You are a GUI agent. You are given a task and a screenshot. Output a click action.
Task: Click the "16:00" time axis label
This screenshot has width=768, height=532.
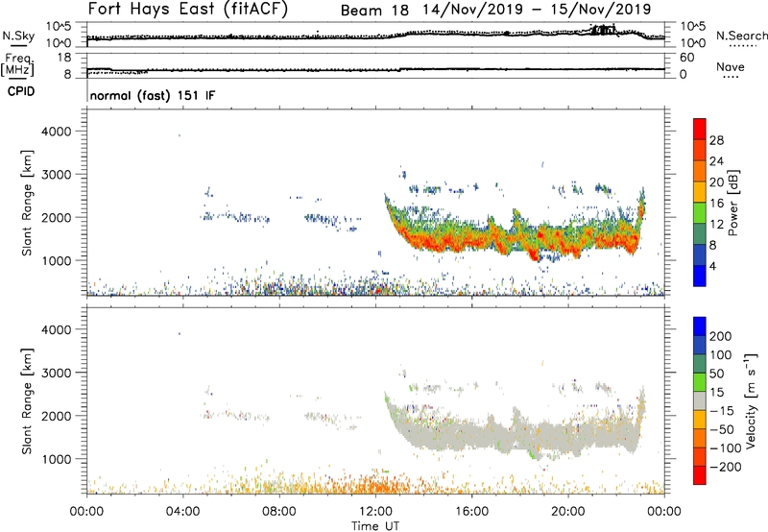(471, 512)
